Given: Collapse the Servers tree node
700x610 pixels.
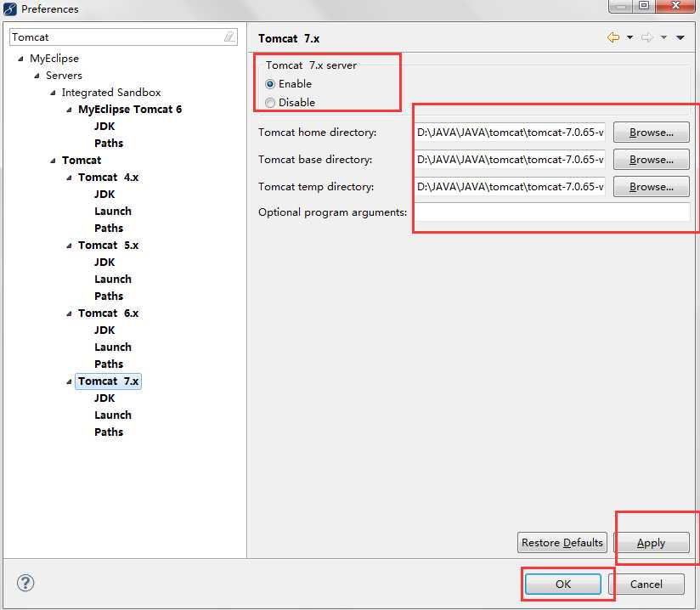Looking at the screenshot, I should click(x=37, y=76).
